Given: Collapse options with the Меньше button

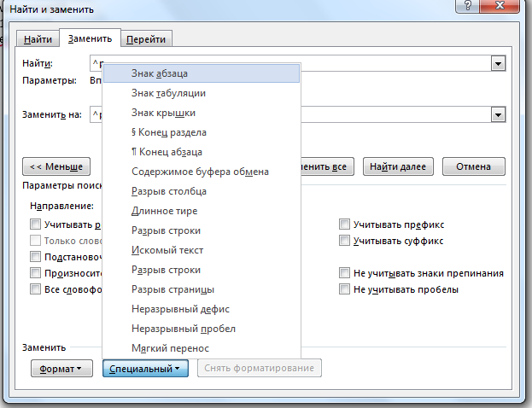Looking at the screenshot, I should click(56, 166).
